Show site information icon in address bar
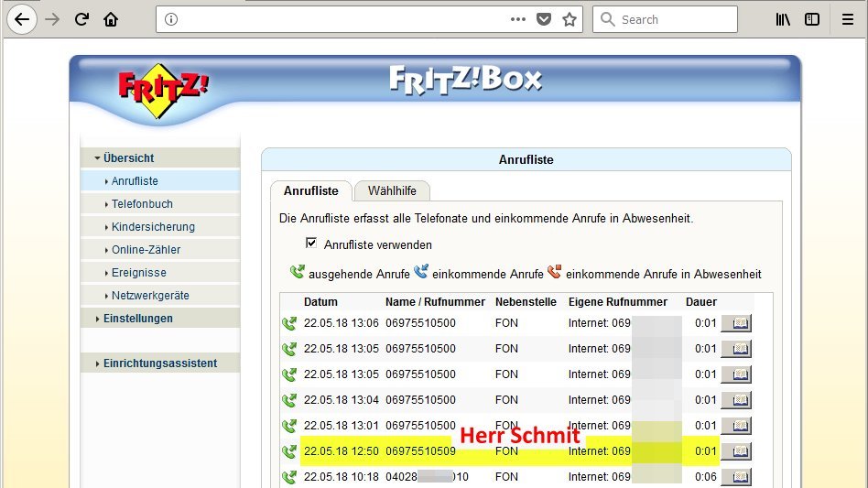The height and width of the screenshot is (488, 868). point(171,19)
